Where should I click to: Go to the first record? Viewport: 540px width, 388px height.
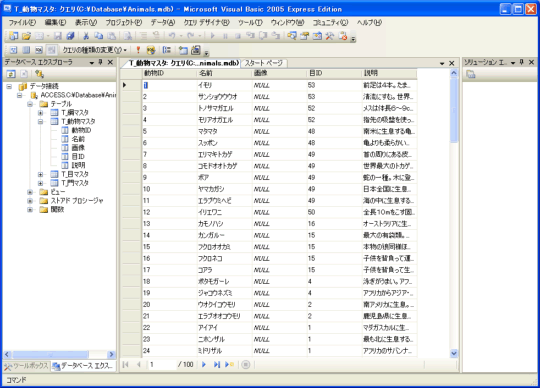(x=126, y=364)
